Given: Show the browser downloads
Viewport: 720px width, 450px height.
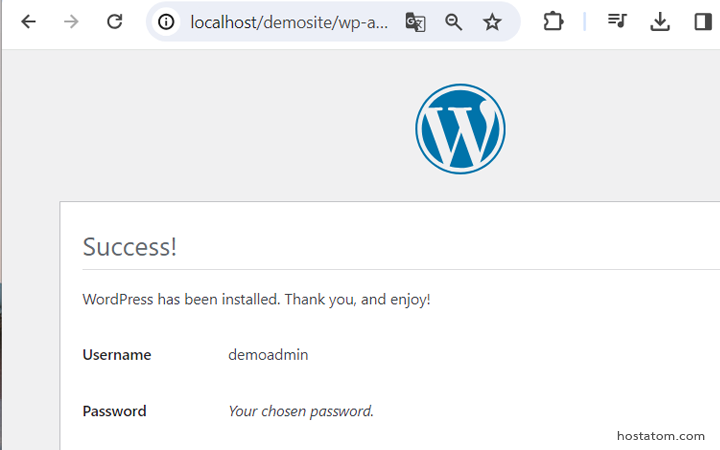Looking at the screenshot, I should tap(659, 22).
